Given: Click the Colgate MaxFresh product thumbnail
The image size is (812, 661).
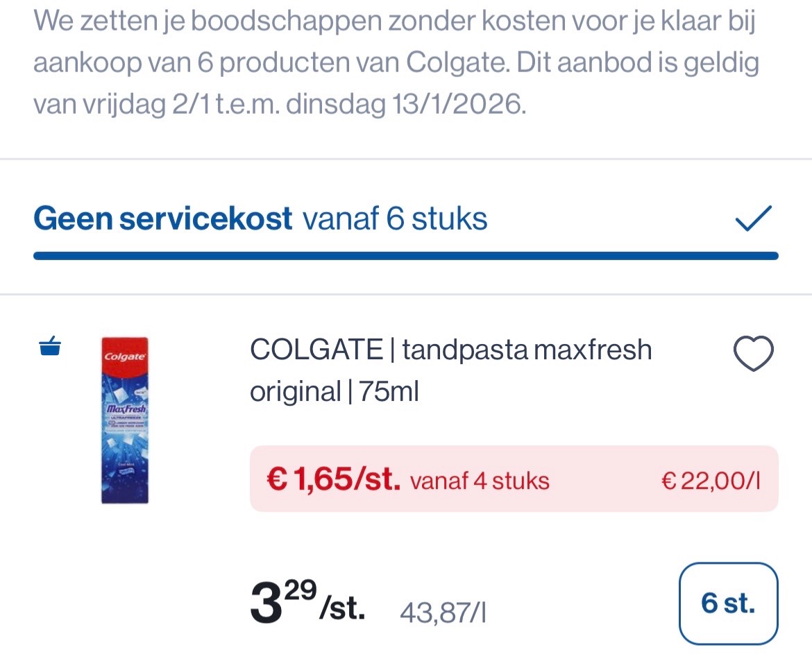Looking at the screenshot, I should click(x=124, y=419).
